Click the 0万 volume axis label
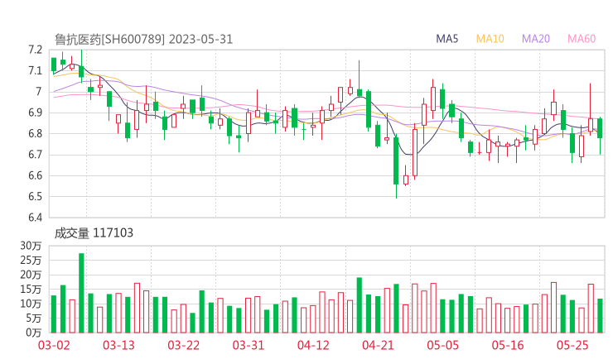The image size is (613, 364). pyautogui.click(x=33, y=333)
